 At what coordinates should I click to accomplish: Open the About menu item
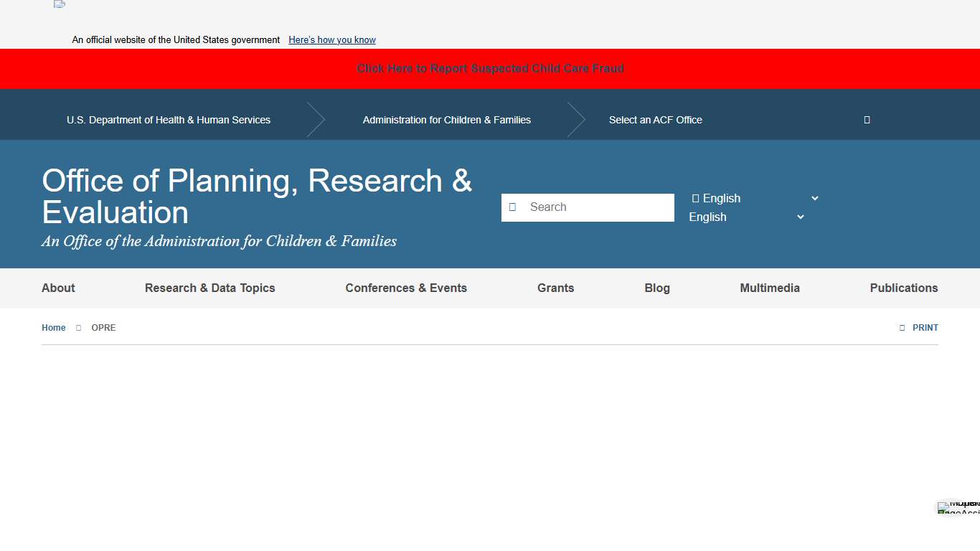58,288
